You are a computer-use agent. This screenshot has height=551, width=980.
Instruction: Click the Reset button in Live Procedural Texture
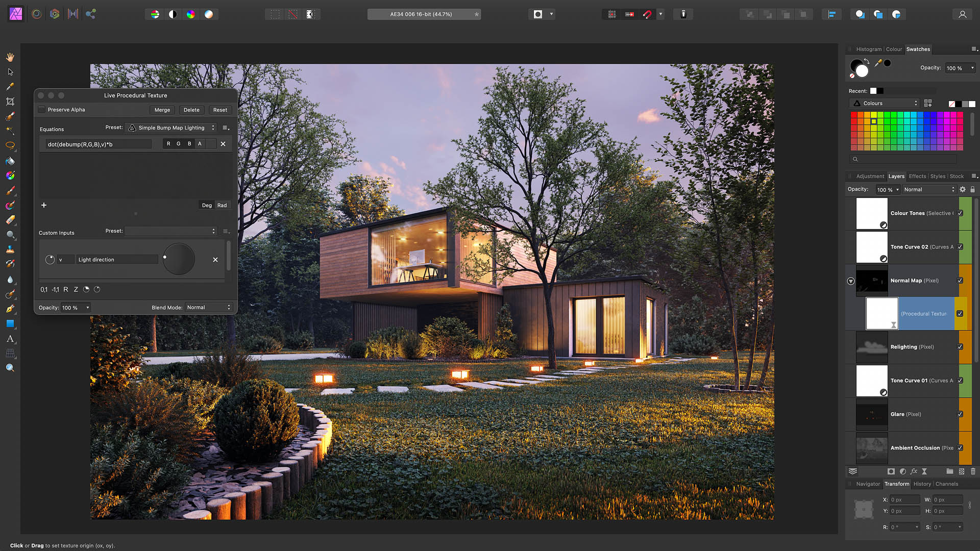(220, 110)
